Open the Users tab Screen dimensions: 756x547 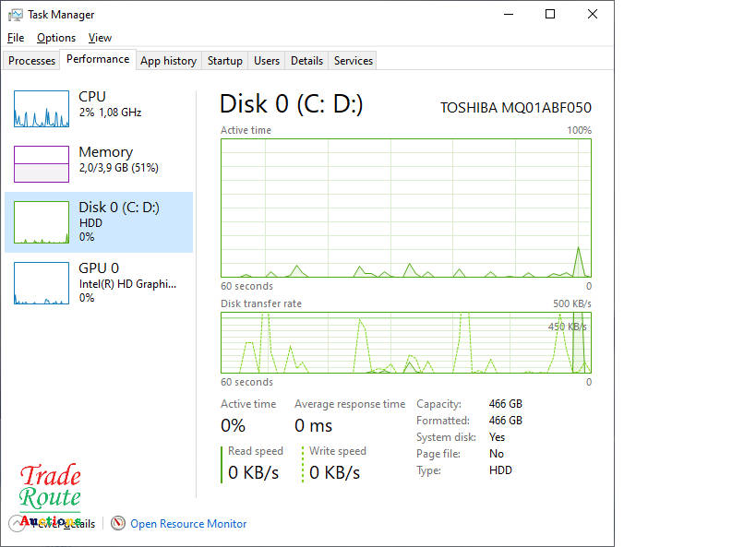point(267,61)
